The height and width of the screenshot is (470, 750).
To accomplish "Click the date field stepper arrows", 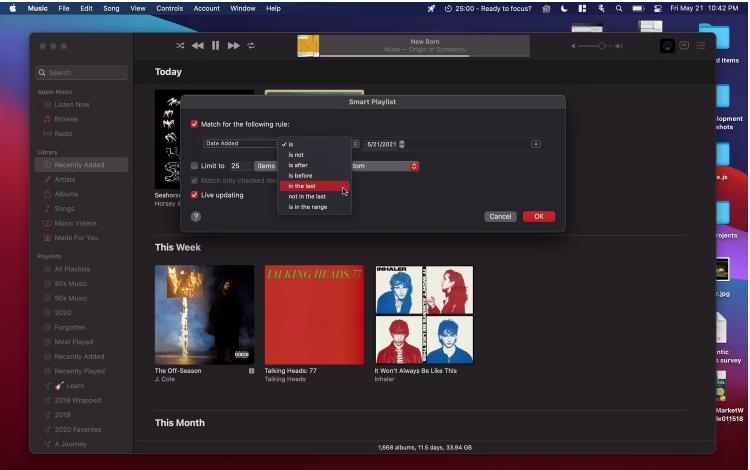I will [x=402, y=144].
